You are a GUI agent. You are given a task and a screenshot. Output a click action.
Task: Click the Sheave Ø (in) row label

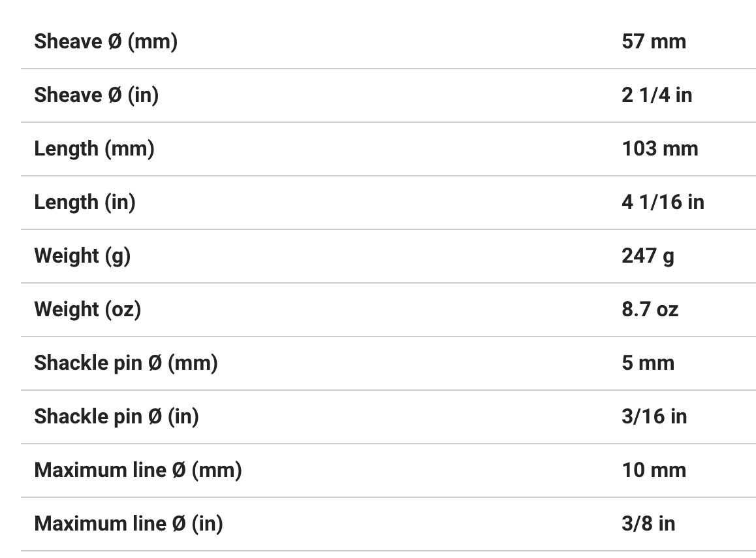pos(96,95)
